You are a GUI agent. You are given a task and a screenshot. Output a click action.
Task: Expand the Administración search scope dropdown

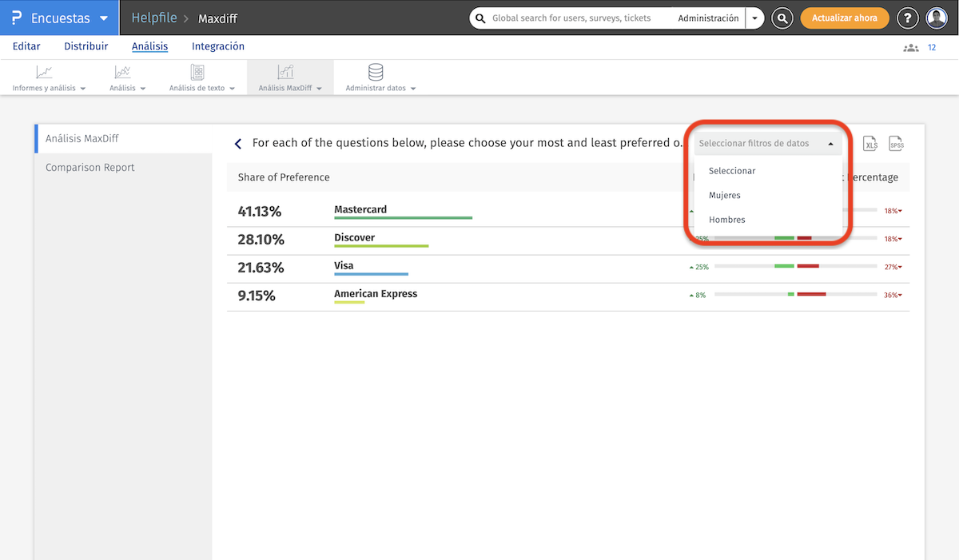[x=754, y=18]
